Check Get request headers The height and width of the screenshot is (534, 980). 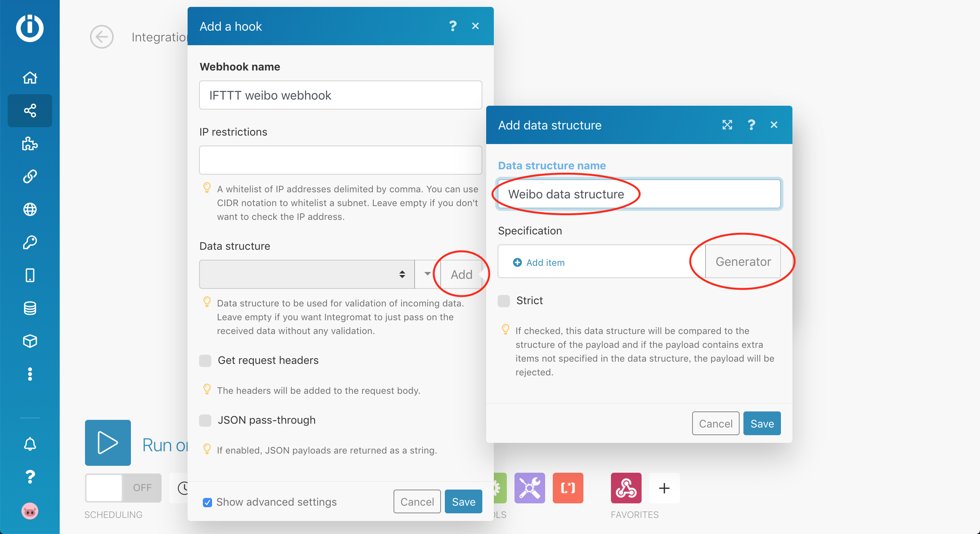[x=205, y=360]
